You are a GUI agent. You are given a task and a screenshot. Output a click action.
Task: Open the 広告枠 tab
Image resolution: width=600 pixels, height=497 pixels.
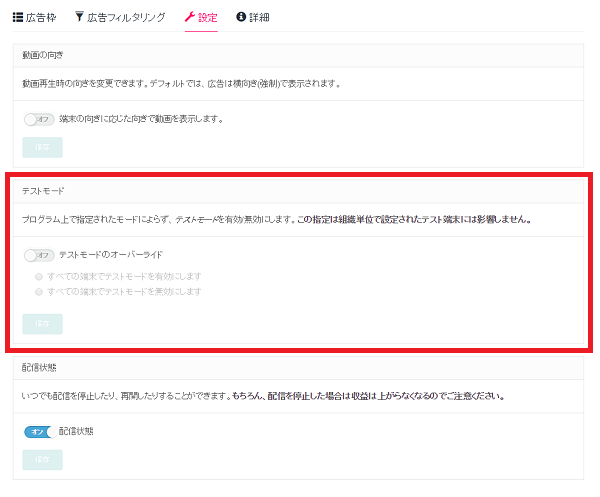[34, 17]
